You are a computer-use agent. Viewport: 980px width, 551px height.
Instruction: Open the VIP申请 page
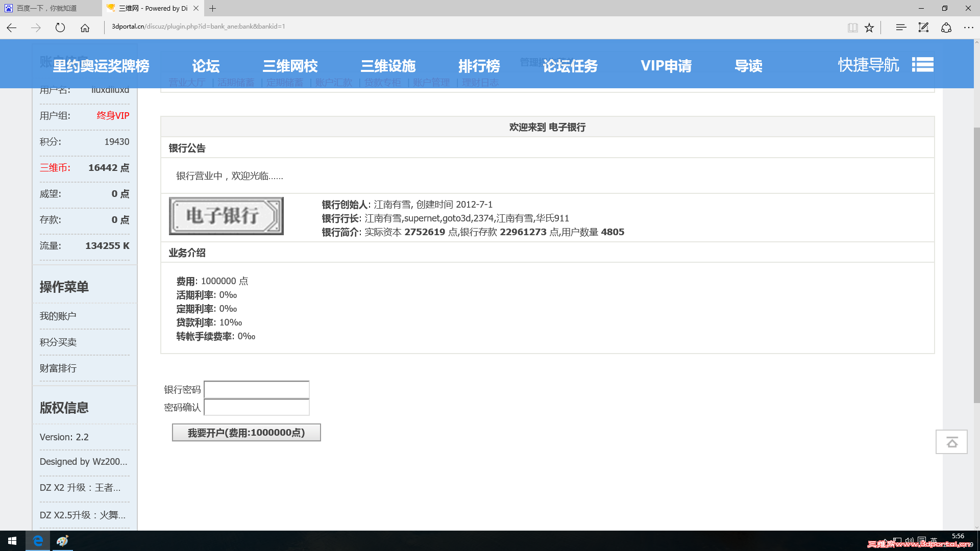pos(666,65)
